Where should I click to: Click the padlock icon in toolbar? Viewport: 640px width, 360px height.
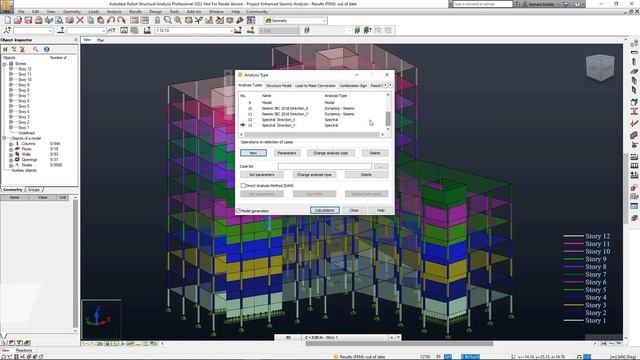tap(157, 20)
